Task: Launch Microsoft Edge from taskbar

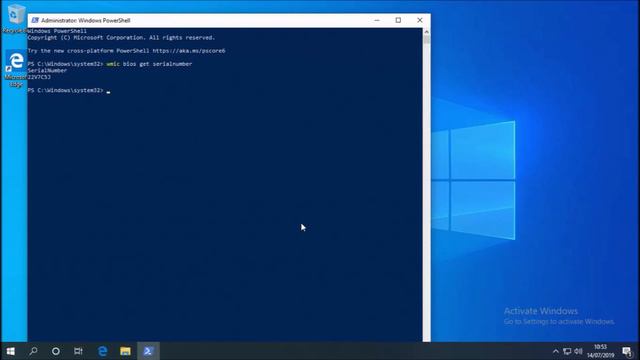Action: (x=102, y=351)
